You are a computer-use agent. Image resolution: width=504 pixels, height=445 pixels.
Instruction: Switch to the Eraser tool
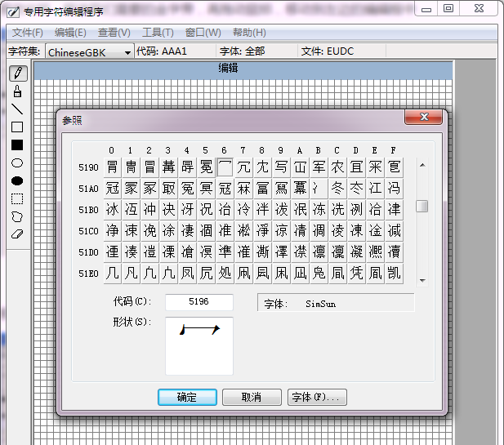(x=17, y=234)
